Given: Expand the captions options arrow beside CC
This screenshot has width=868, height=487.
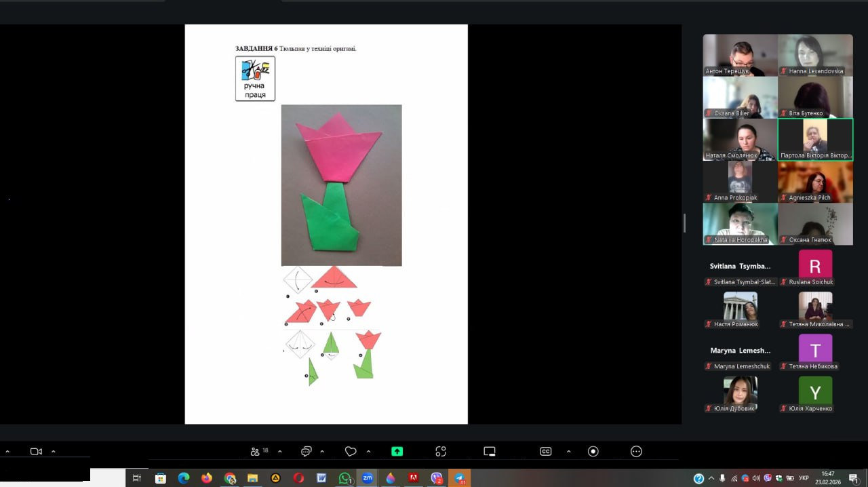Looking at the screenshot, I should point(568,452).
